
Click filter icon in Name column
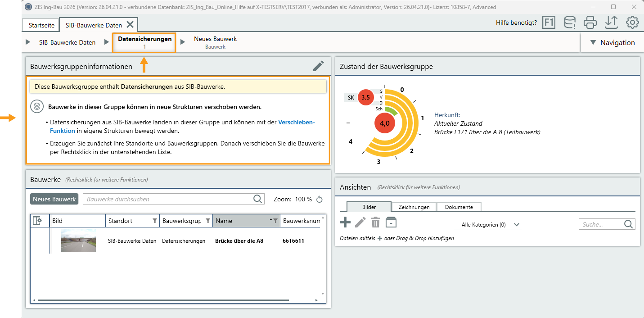pyautogui.click(x=275, y=221)
